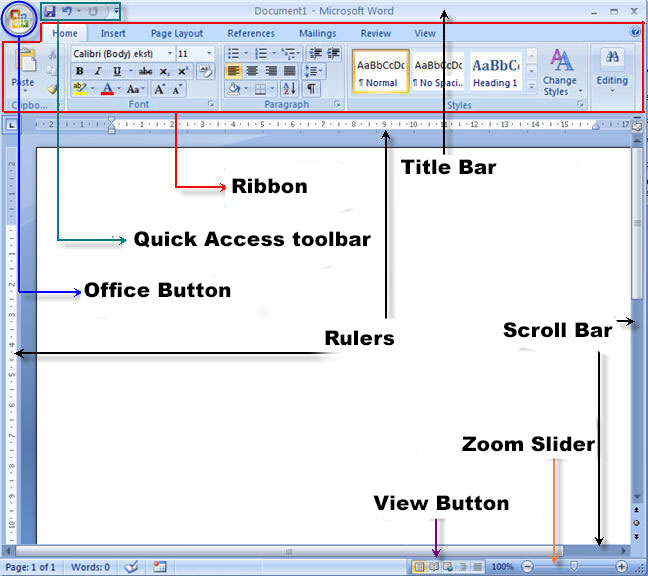Viewport: 648px width, 576px height.
Task: Insert a numbered list
Action: 261,53
